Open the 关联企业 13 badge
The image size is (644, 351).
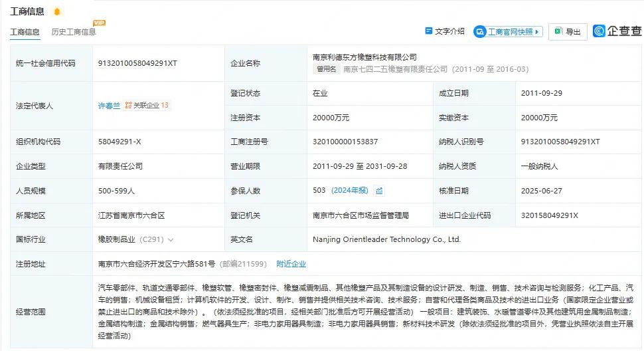pos(147,105)
